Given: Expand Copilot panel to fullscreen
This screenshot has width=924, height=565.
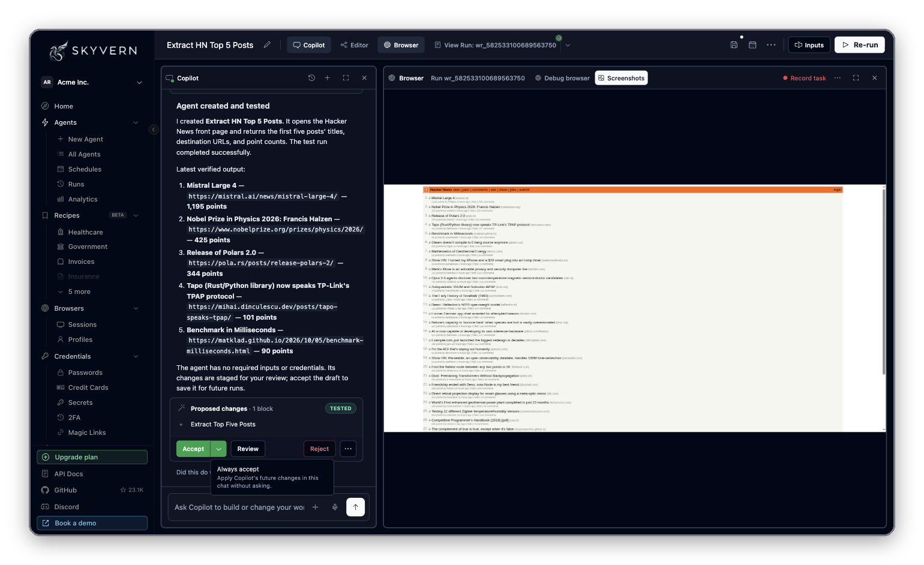Looking at the screenshot, I should 346,78.
